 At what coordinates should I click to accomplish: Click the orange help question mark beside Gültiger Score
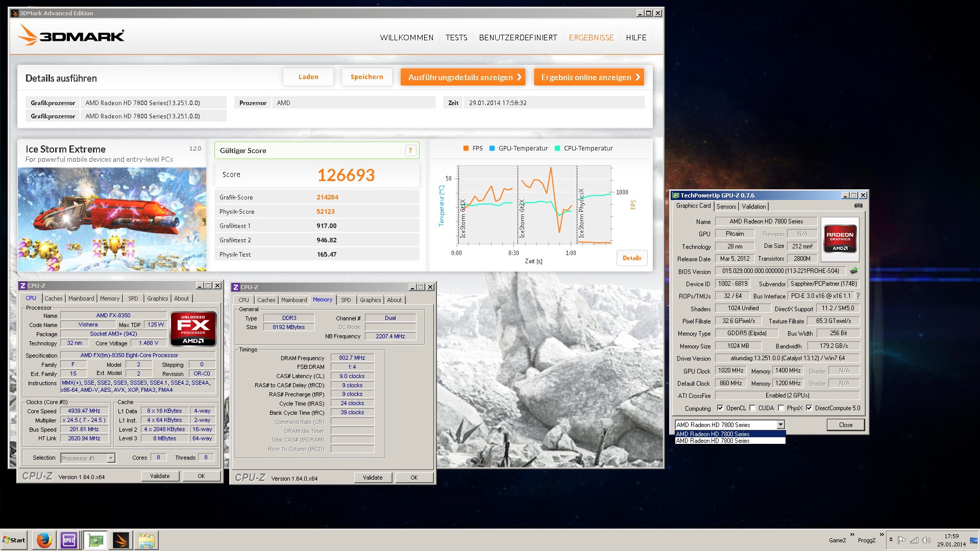[x=410, y=151]
